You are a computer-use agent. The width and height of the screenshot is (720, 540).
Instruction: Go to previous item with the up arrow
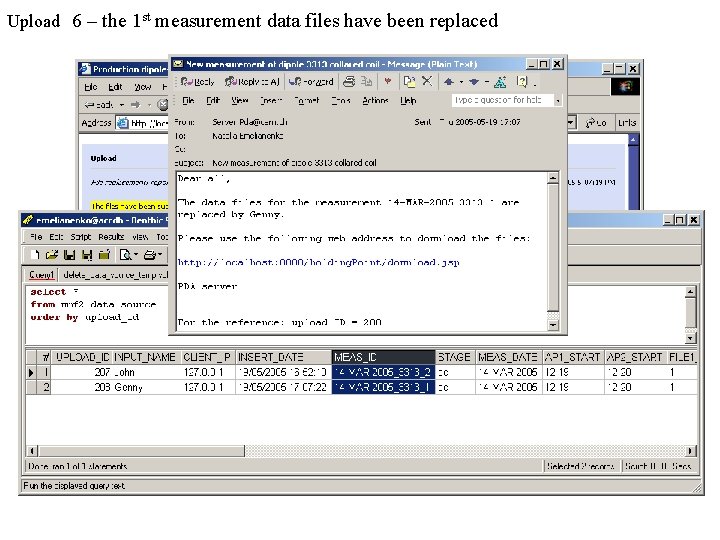click(449, 82)
